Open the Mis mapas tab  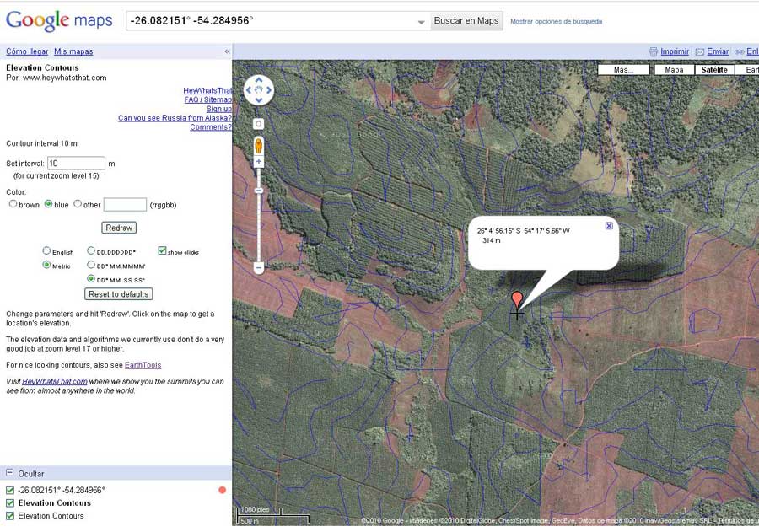pos(73,51)
